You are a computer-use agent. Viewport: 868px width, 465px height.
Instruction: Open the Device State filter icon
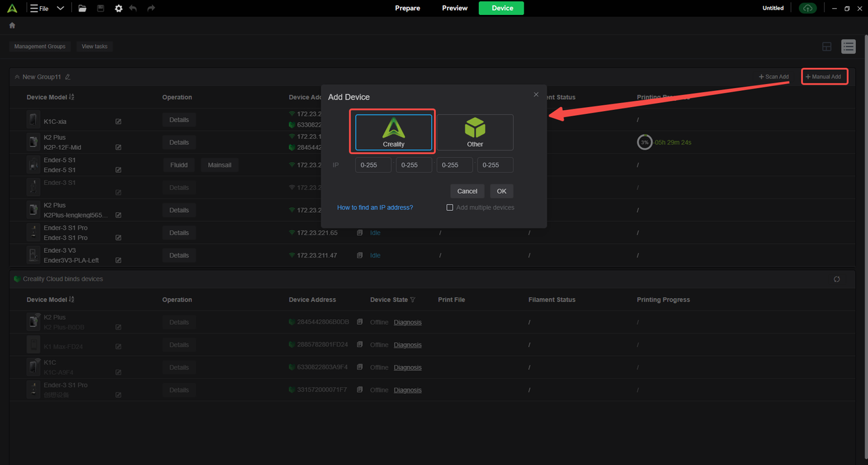coord(412,300)
